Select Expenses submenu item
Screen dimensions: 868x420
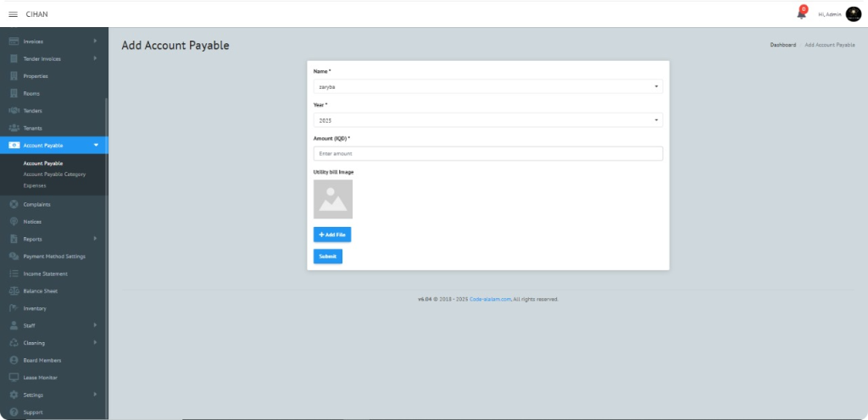click(x=35, y=185)
